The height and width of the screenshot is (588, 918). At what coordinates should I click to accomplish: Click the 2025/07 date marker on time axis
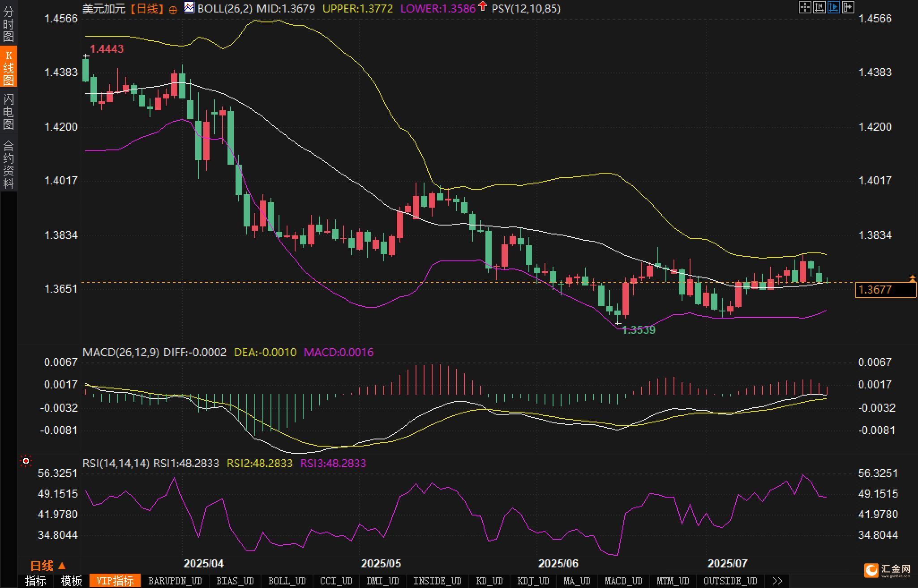tap(727, 563)
